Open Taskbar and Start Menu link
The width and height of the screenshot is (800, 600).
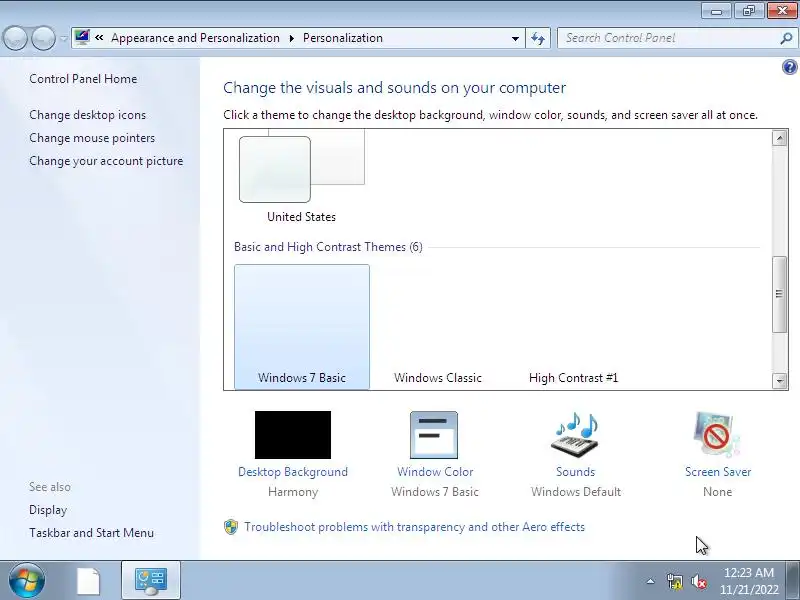[x=91, y=533]
